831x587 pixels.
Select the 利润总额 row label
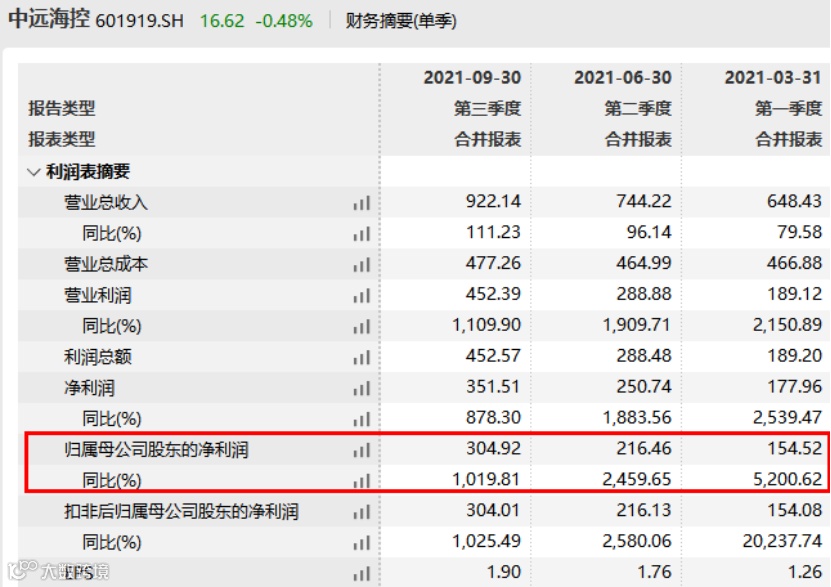click(x=98, y=357)
